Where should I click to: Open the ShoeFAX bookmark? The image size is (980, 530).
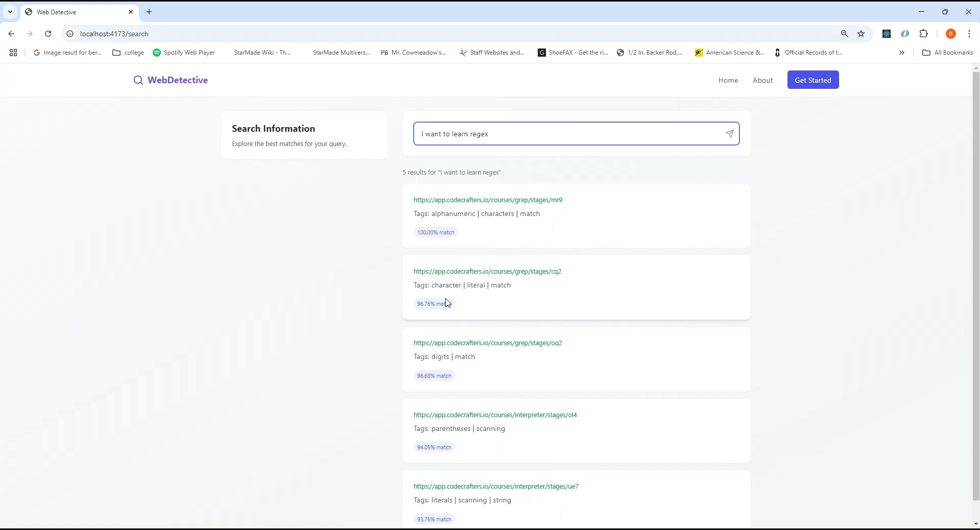573,53
